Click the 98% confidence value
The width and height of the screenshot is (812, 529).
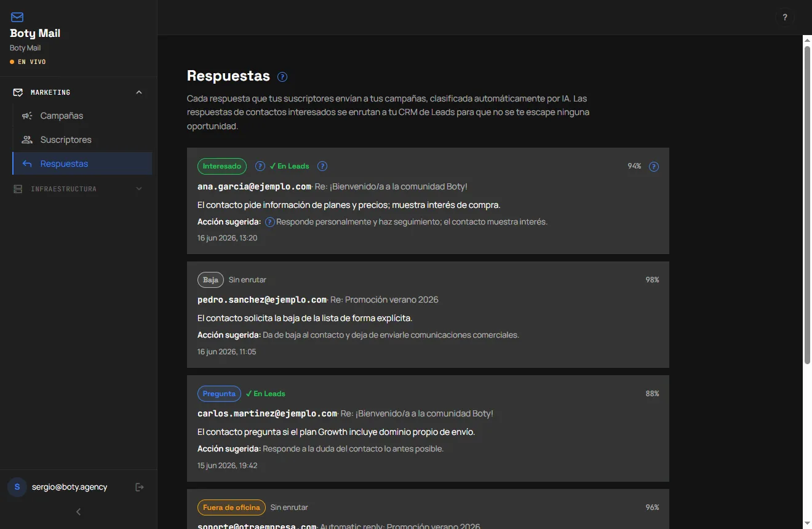[652, 280]
